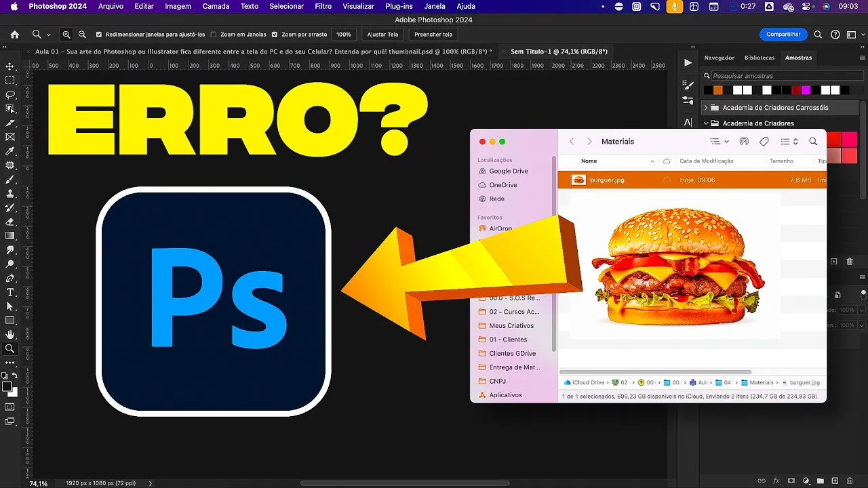Screen dimensions: 868x488
Task: Switch to the 'Aula 01' thumbnail.psd document tab
Action: click(262, 52)
